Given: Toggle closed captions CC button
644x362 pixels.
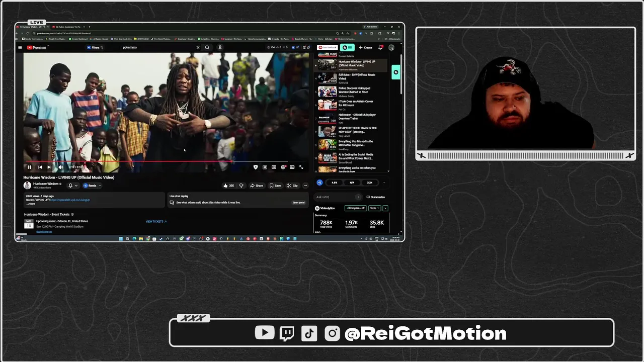Looking at the screenshot, I should coord(274,167).
